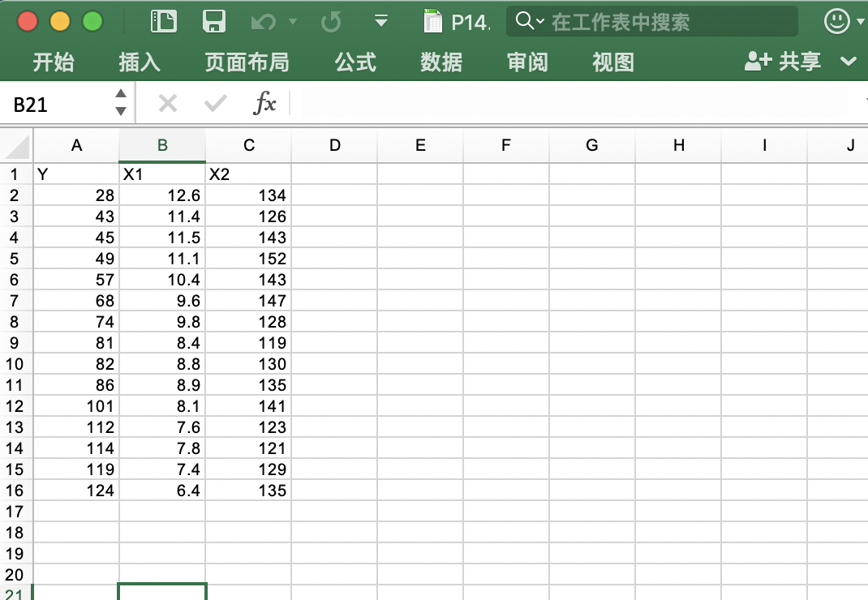Select cell with value 10.4

pyautogui.click(x=162, y=280)
